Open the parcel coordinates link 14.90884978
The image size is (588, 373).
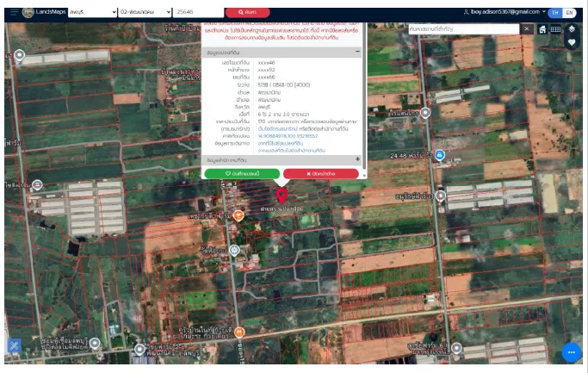(x=288, y=136)
